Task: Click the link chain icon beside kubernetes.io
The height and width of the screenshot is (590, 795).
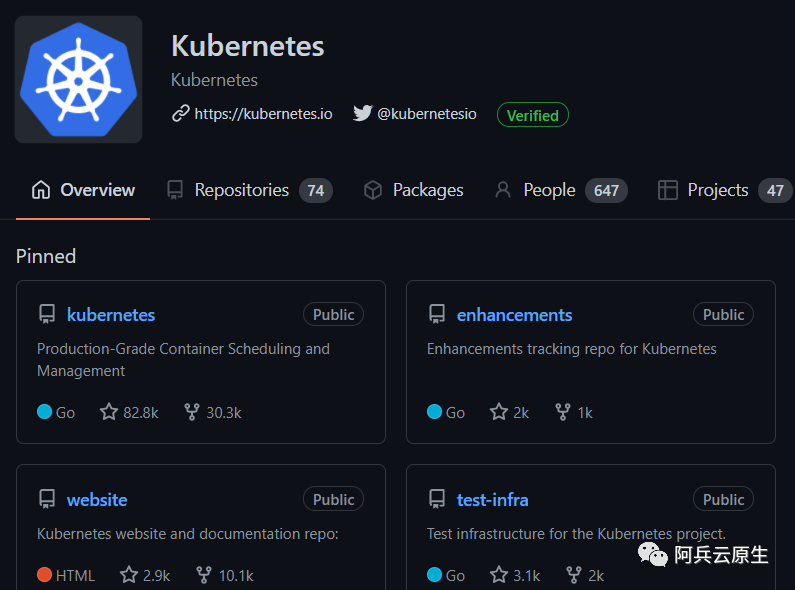Action: [180, 114]
